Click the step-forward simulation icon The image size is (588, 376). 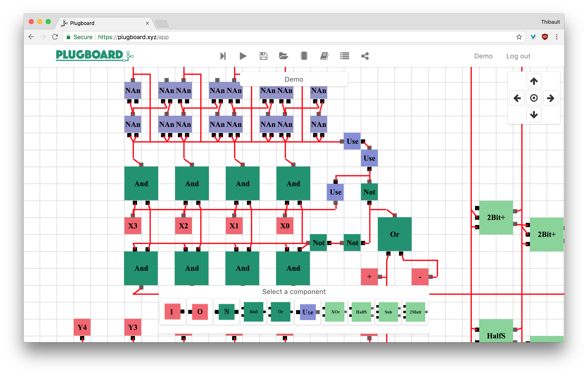pyautogui.click(x=223, y=56)
